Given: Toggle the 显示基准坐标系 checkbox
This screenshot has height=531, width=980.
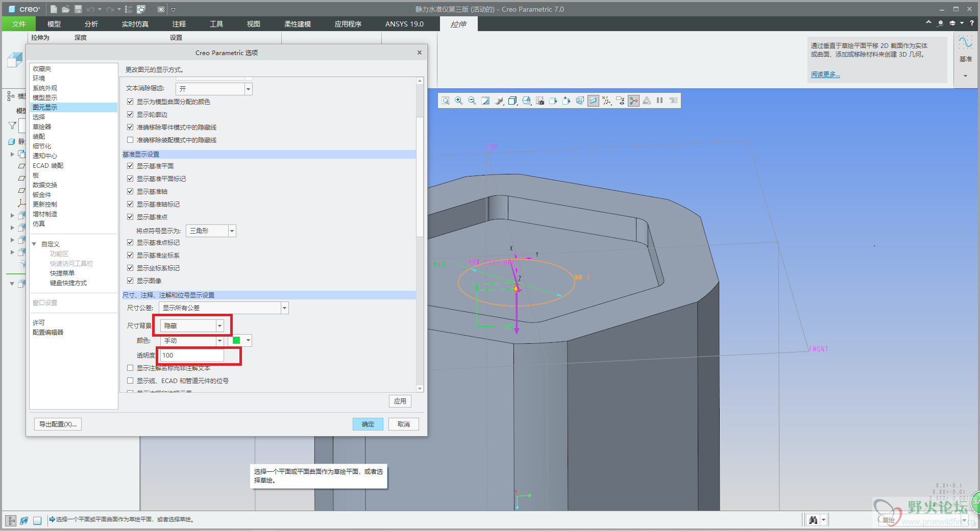Looking at the screenshot, I should coord(130,255).
